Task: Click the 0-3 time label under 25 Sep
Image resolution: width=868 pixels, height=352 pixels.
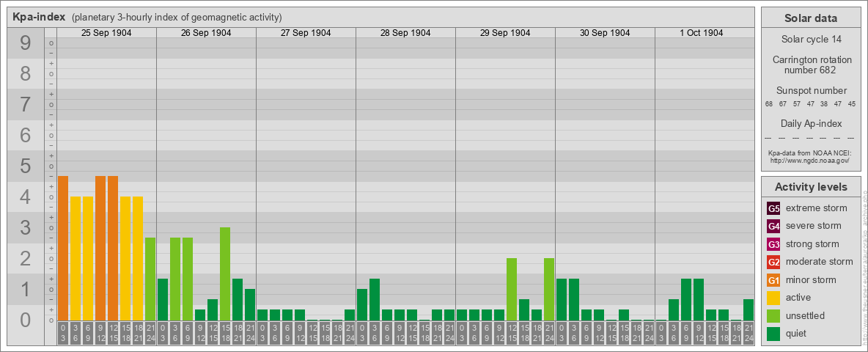Action: click(x=63, y=332)
